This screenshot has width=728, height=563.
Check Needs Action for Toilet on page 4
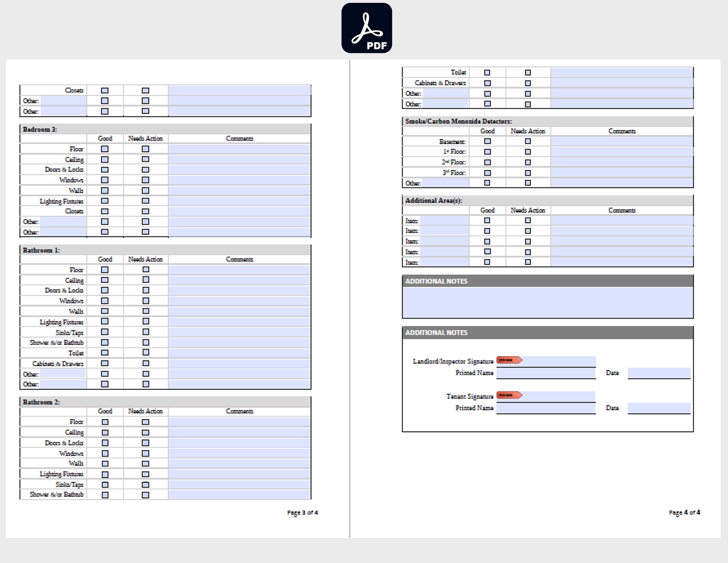click(528, 72)
